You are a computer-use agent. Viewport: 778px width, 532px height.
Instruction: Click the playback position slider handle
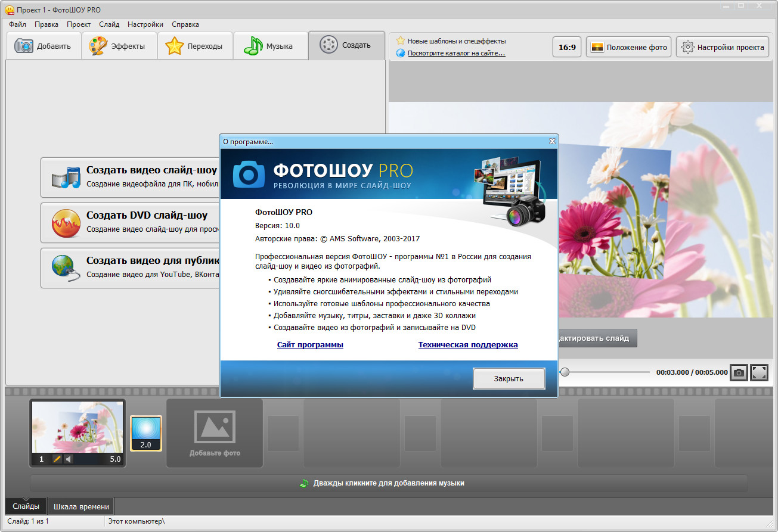pos(565,372)
